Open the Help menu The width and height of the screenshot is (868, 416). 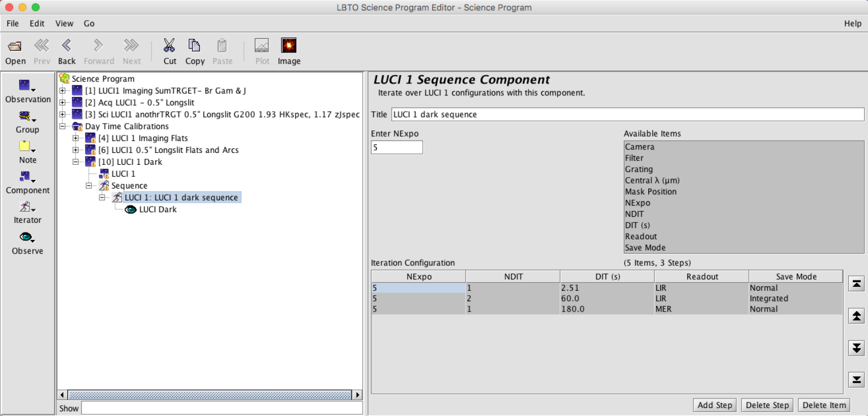coord(853,24)
